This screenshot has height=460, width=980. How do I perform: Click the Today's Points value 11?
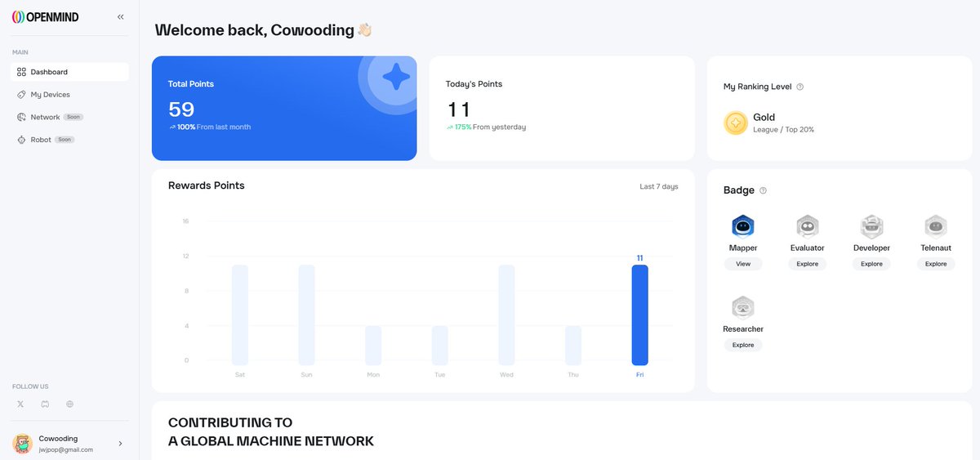click(x=459, y=109)
